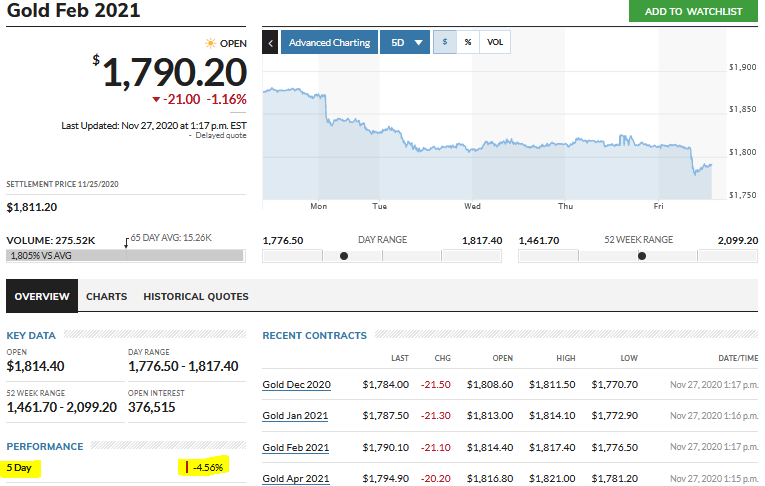765x486 pixels.
Task: Open the HISTORICAL QUOTES tab
Action: click(x=196, y=297)
